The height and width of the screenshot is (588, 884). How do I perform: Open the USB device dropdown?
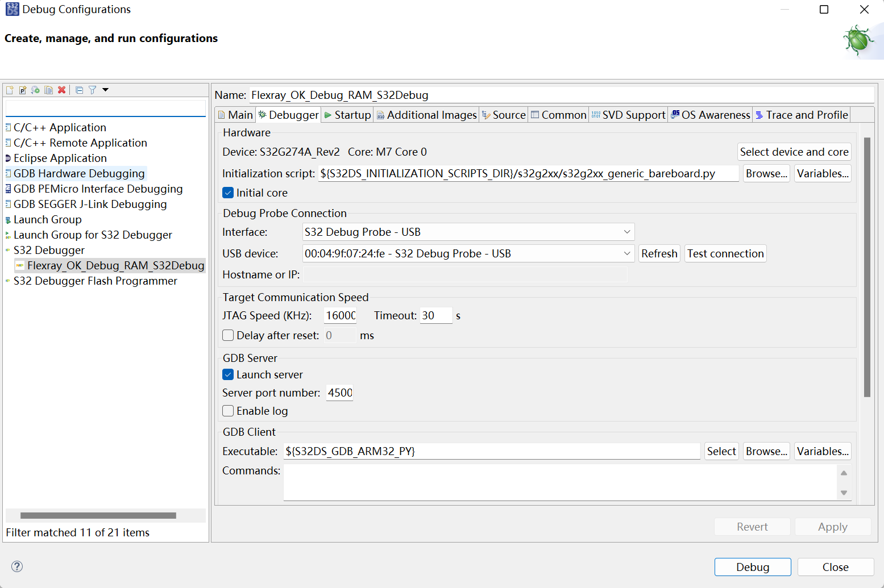[468, 253]
